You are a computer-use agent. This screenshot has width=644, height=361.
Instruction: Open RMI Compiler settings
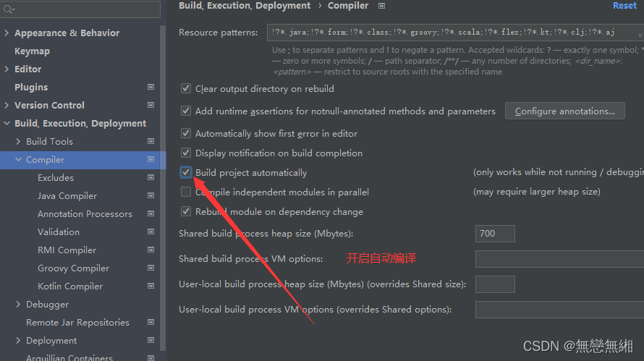[x=67, y=250]
